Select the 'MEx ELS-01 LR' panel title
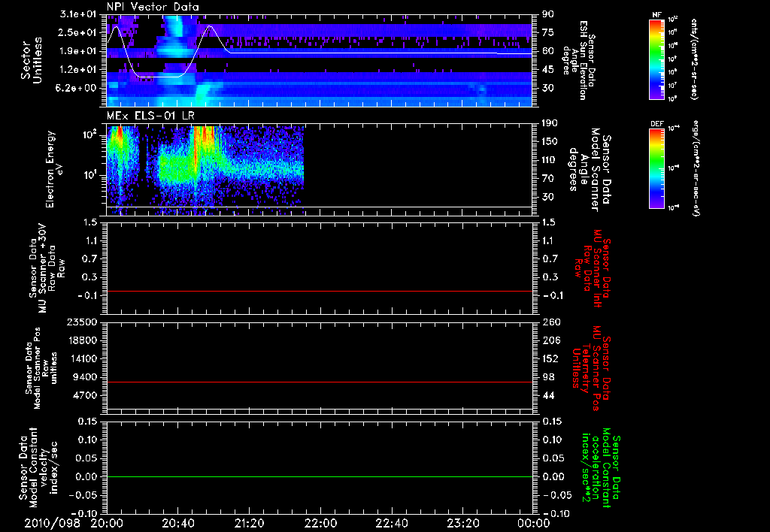Viewport: 770px width, 532px height. tap(150, 116)
